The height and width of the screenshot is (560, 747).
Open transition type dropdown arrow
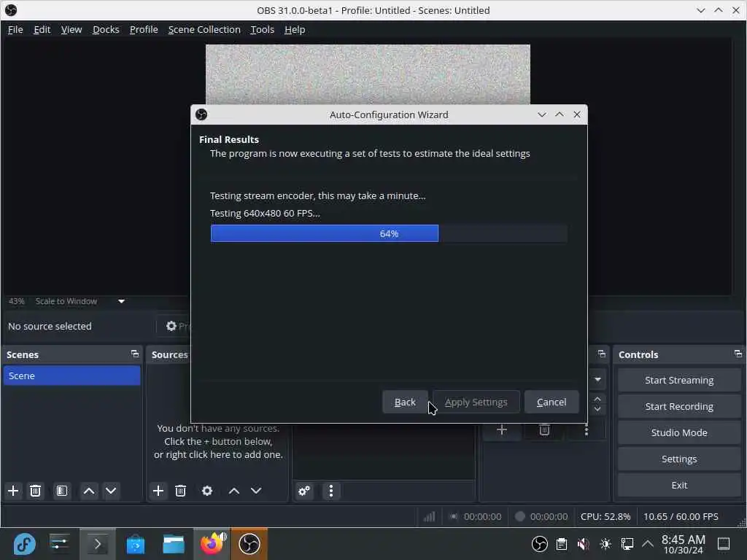597,379
